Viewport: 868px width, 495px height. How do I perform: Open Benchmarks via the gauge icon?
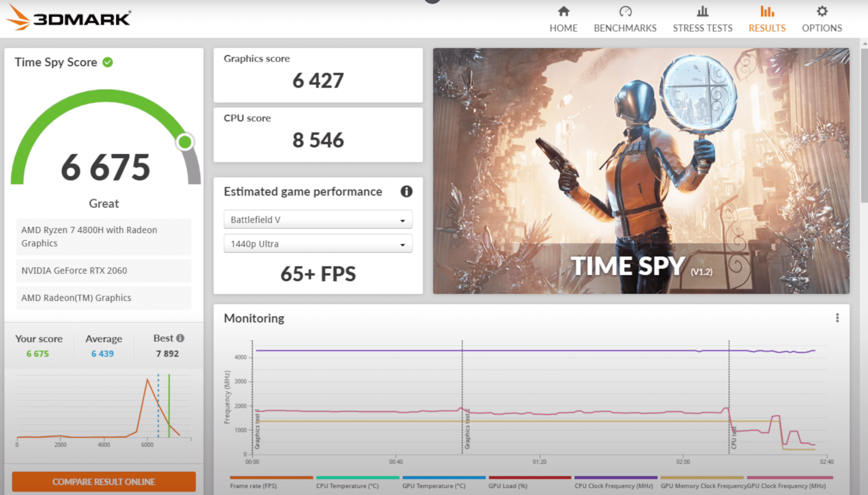coord(625,11)
